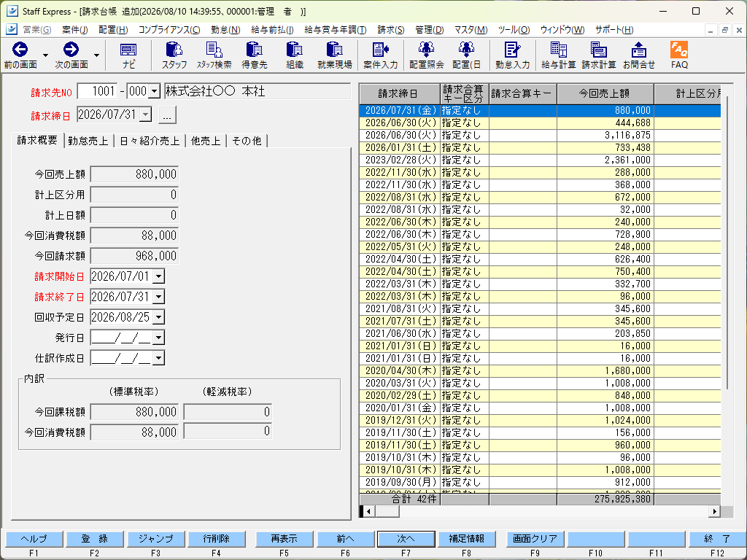Viewport: 747px width, 560px height.
Task: Click the horizontal scrollbar right arrow of table
Action: click(x=714, y=511)
